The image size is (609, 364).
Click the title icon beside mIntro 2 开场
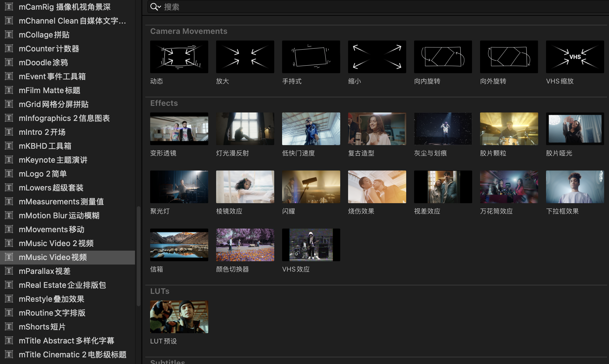click(9, 132)
